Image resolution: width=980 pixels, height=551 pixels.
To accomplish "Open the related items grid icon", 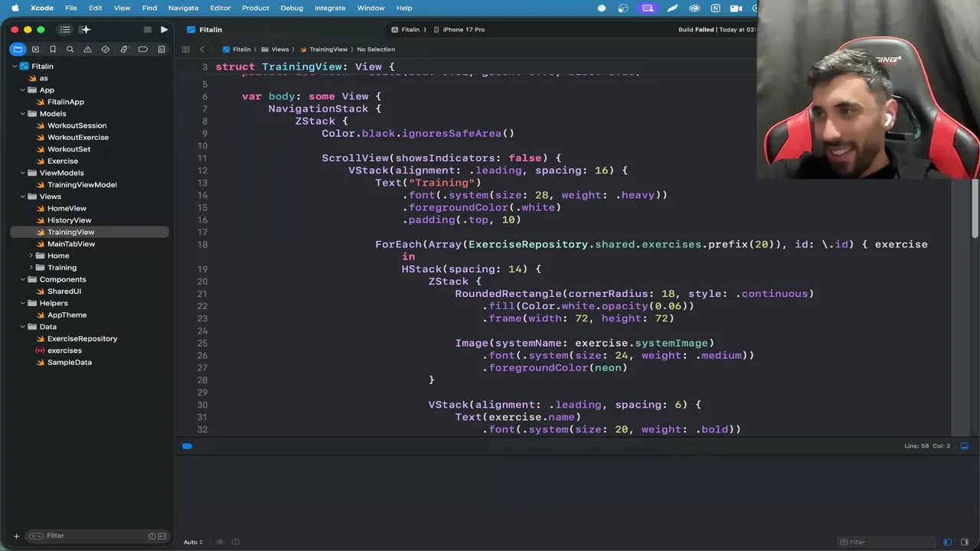I will [185, 49].
